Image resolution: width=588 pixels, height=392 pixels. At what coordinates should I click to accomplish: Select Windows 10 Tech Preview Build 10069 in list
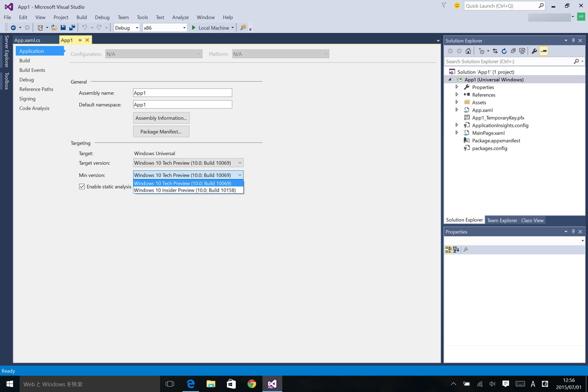[x=188, y=183]
